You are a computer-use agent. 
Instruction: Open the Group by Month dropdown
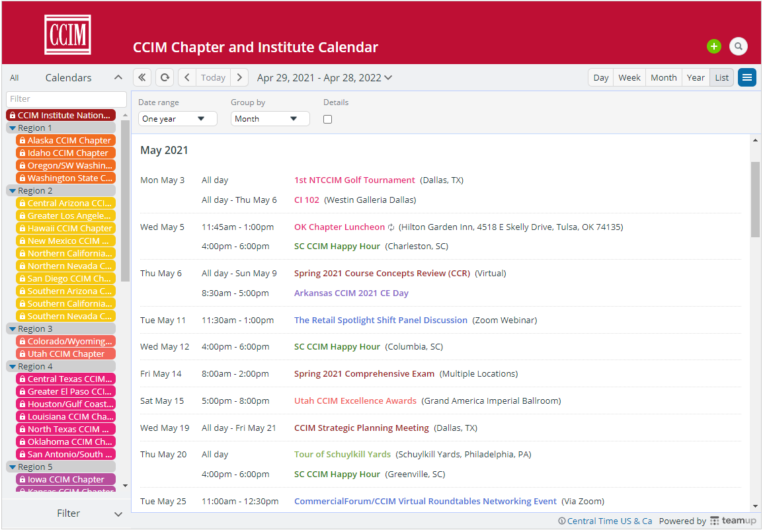(270, 118)
